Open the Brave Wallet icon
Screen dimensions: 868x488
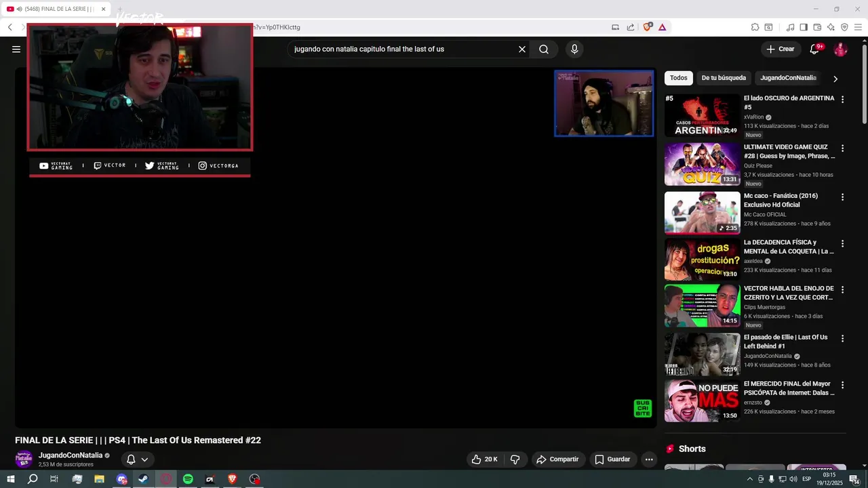point(817,27)
